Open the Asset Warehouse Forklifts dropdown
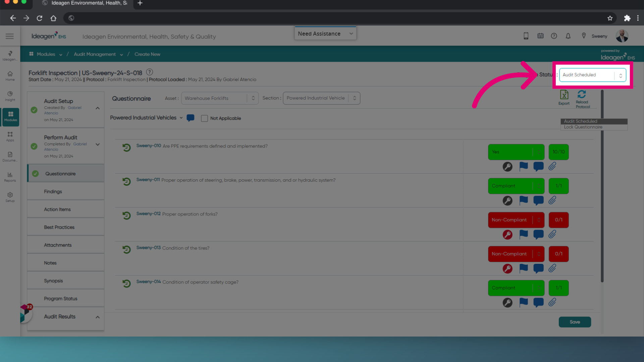This screenshot has height=362, width=644. (220, 98)
